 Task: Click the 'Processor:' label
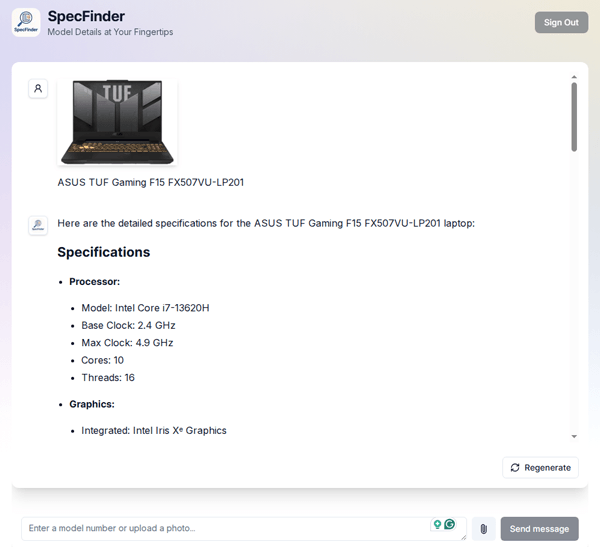coord(95,282)
